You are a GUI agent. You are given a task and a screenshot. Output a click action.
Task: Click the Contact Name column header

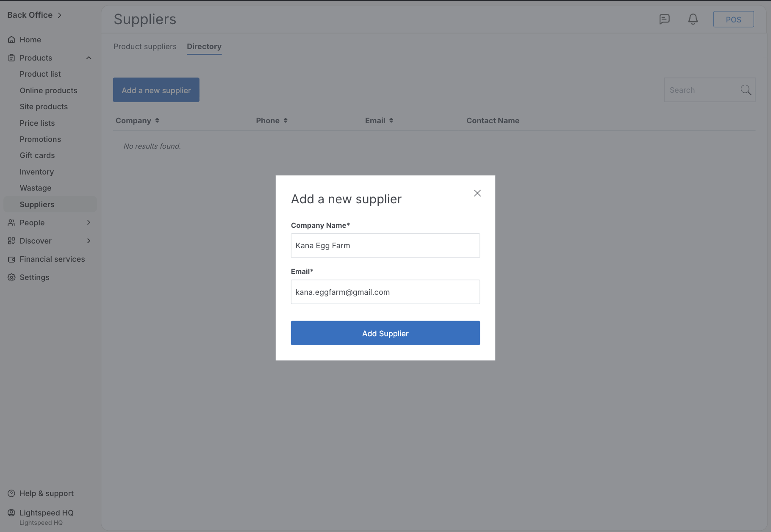493,121
